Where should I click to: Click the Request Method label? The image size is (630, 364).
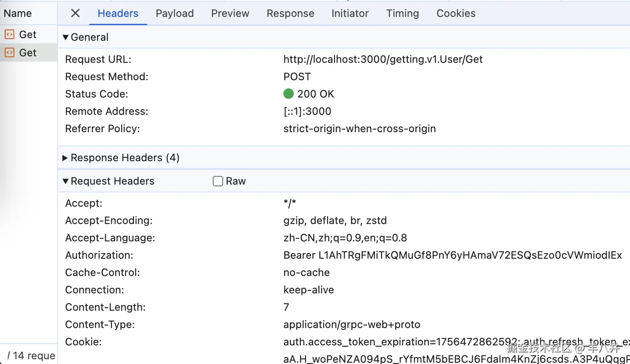tap(107, 77)
